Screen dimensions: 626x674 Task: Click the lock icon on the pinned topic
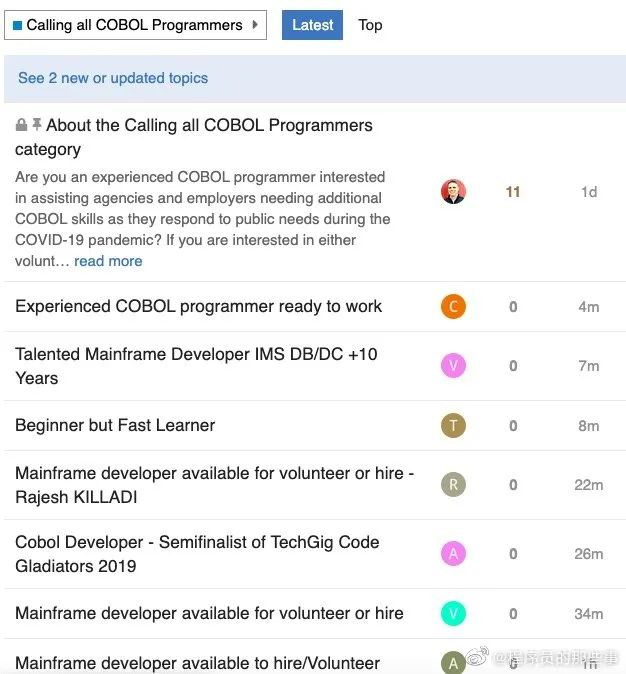21,125
